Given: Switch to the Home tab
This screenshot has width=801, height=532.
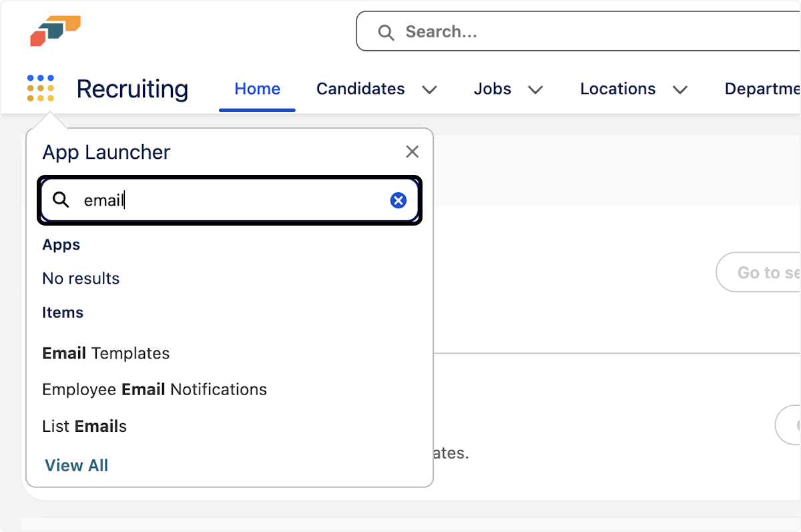Looking at the screenshot, I should click(x=257, y=88).
